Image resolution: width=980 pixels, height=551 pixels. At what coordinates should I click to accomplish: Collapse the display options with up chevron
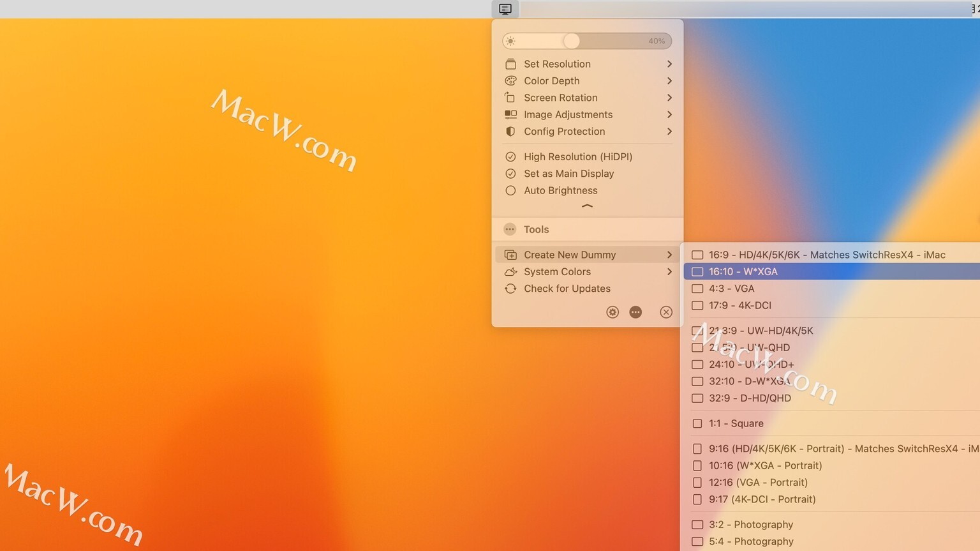587,206
